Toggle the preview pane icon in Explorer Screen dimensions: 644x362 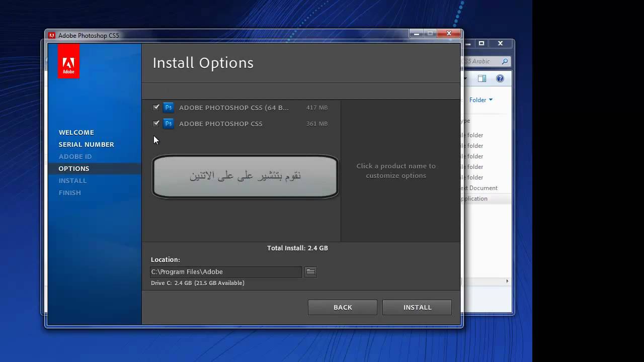click(481, 78)
